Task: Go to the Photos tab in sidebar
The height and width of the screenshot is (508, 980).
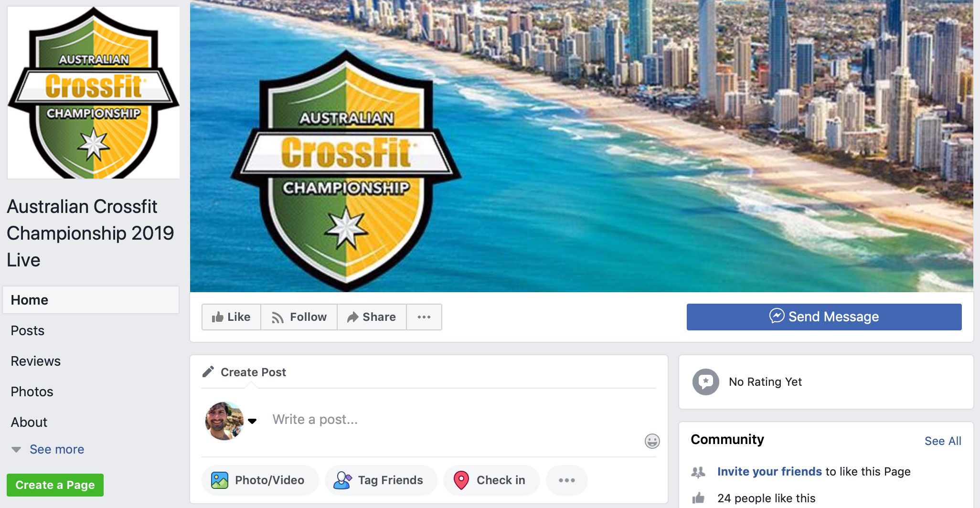Action: (x=32, y=392)
